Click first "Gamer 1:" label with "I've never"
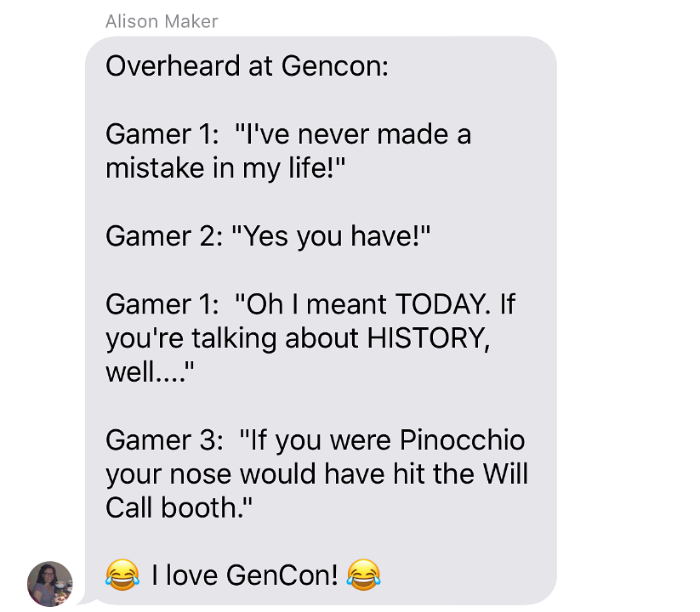The width and height of the screenshot is (700, 612). tap(162, 134)
